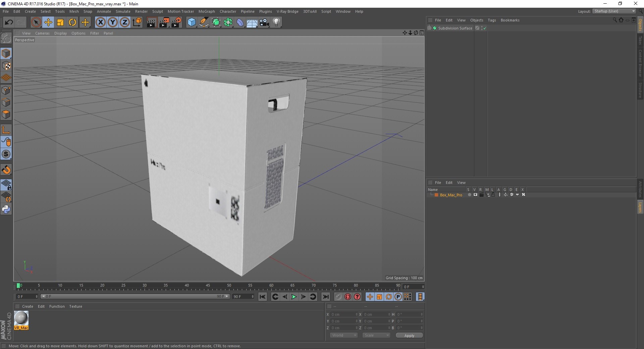This screenshot has height=349, width=644.
Task: Open the Bend deformer menu
Action: tap(240, 22)
